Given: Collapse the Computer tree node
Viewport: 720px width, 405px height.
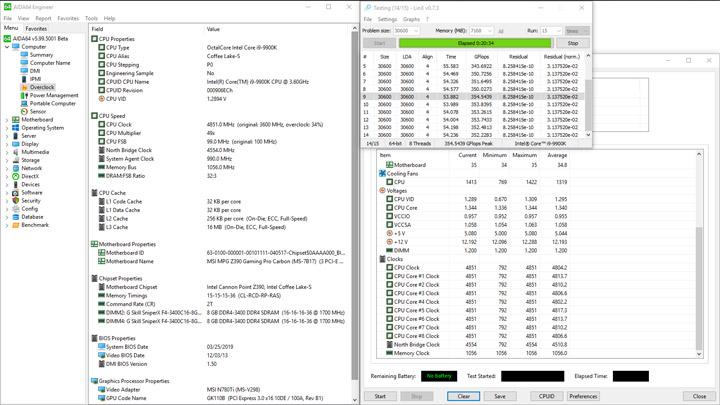Looking at the screenshot, I should (7, 47).
